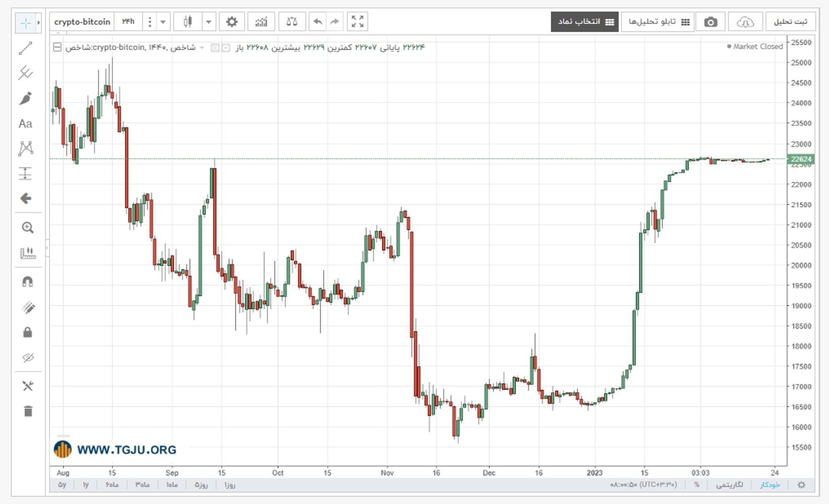Lock all drawing tools
The image size is (829, 504).
point(28,332)
